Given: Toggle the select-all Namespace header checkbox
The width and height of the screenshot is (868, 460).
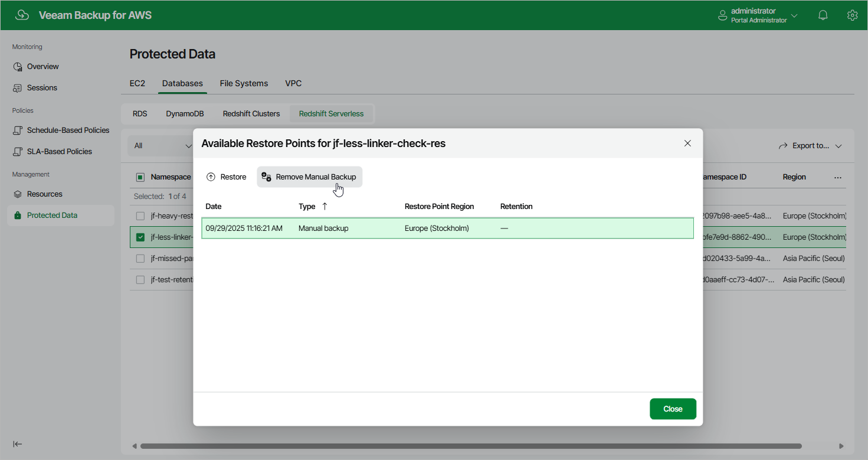Looking at the screenshot, I should pos(140,177).
